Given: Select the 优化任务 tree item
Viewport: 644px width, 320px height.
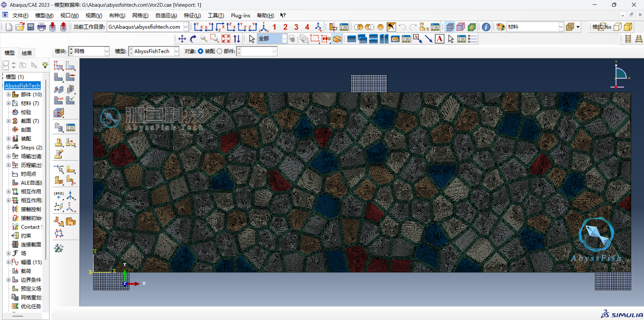Looking at the screenshot, I should point(31,306).
